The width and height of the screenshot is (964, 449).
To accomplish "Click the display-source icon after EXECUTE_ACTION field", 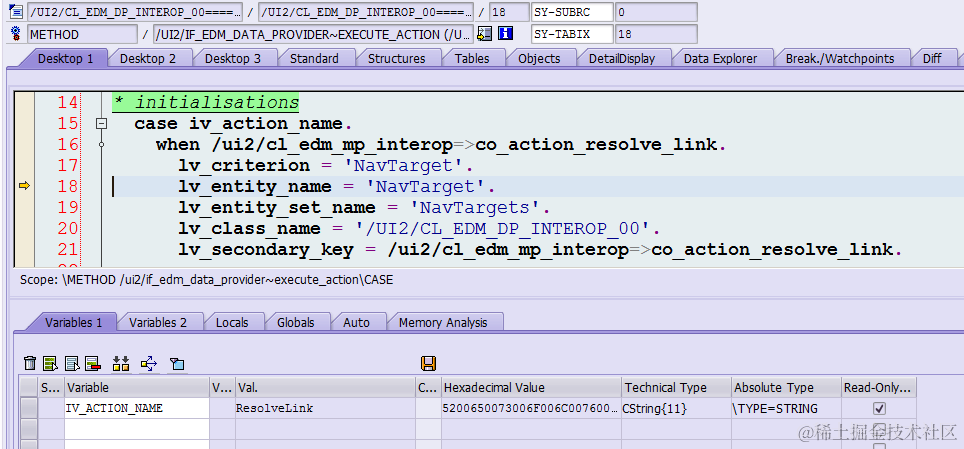I will point(484,34).
